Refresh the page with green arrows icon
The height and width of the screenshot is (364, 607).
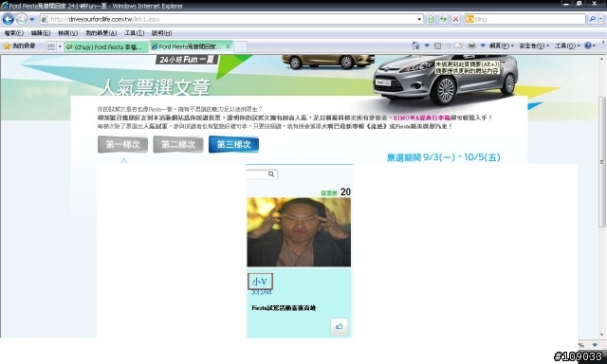(443, 19)
